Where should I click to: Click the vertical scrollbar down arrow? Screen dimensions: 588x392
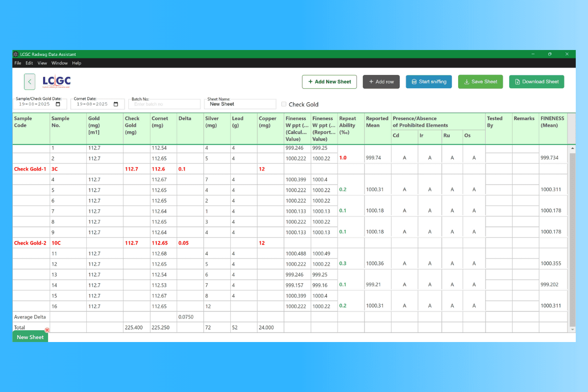pos(572,329)
